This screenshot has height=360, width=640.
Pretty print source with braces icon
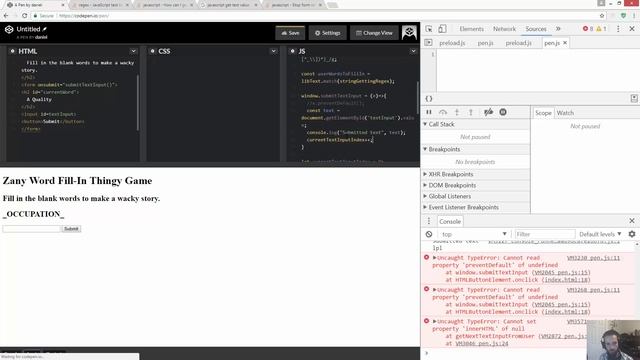coord(429,98)
